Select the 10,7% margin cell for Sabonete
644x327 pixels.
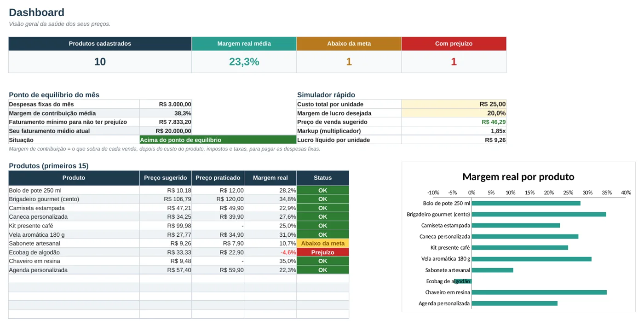[x=270, y=243]
